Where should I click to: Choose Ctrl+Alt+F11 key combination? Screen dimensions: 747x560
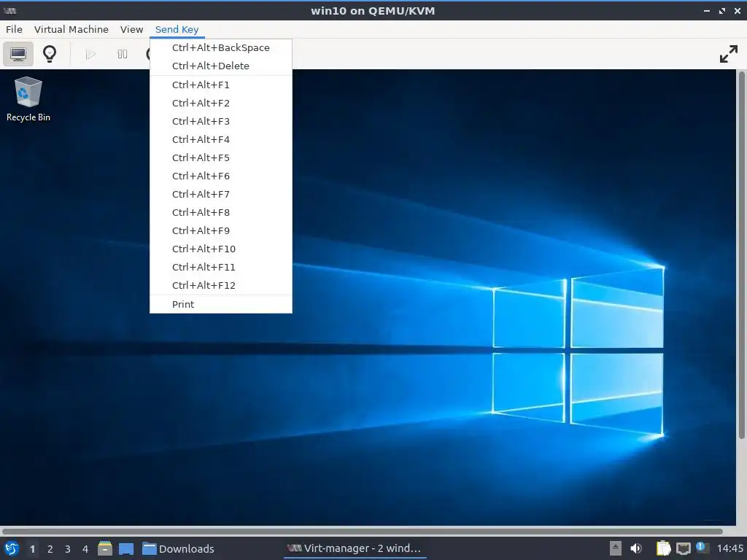coord(220,267)
